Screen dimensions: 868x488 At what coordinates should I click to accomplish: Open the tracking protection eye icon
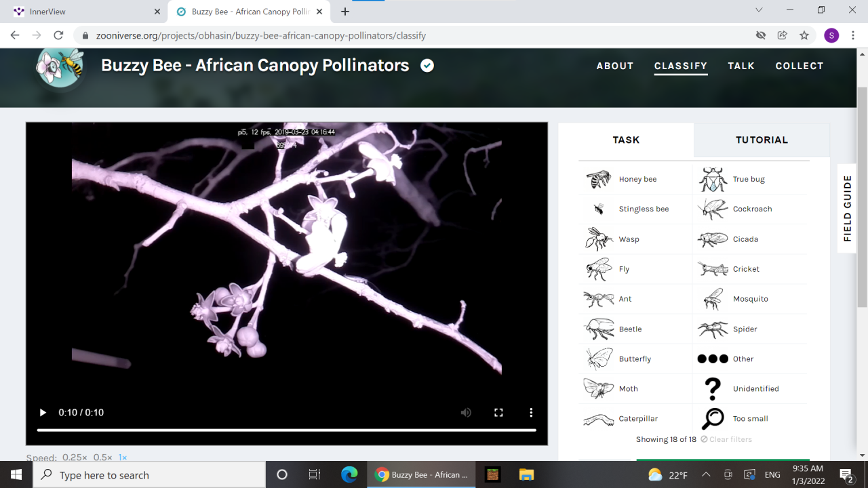[761, 35]
